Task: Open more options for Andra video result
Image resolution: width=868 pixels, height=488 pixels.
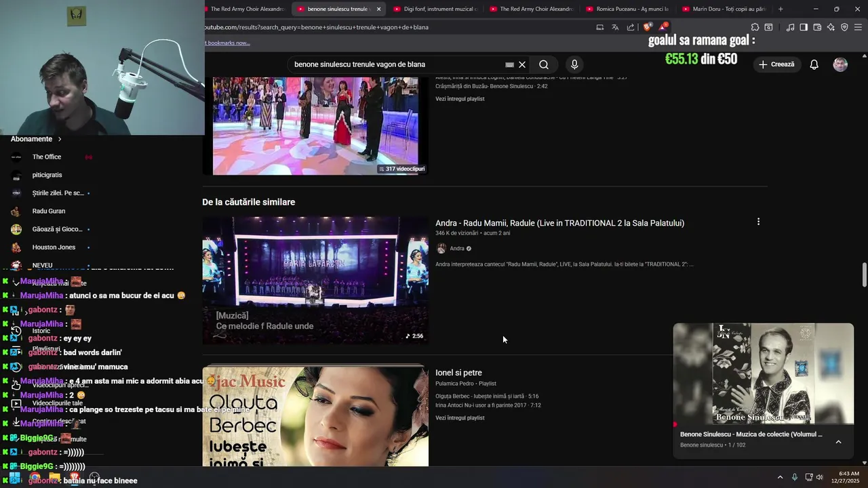Action: pos(758,222)
